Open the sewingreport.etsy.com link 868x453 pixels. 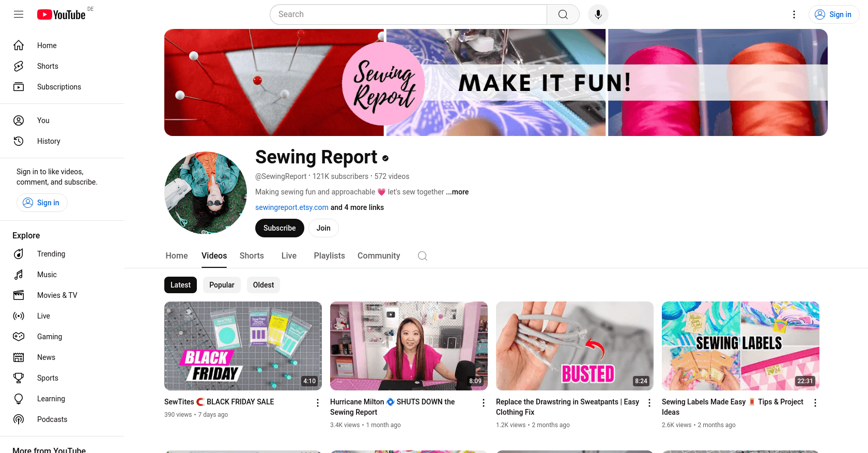(x=291, y=207)
